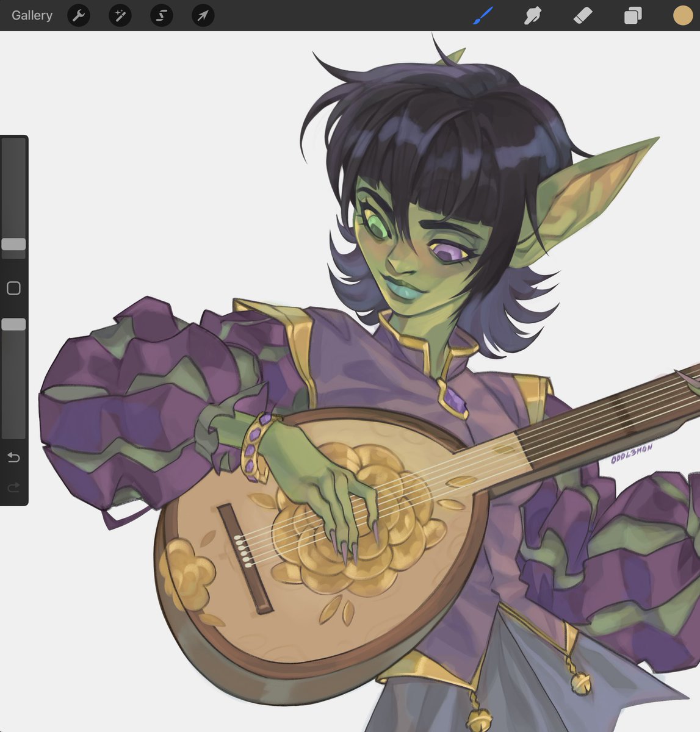
Task: Activate the Selection tool
Action: point(162,15)
